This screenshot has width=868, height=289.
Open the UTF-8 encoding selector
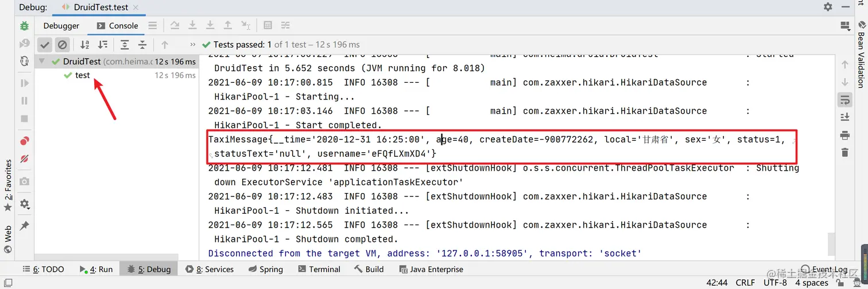pos(775,283)
